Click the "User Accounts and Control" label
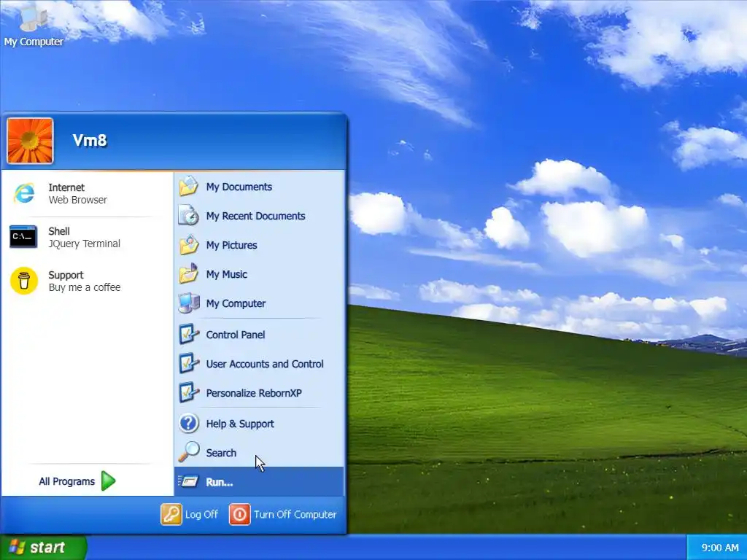 265,364
